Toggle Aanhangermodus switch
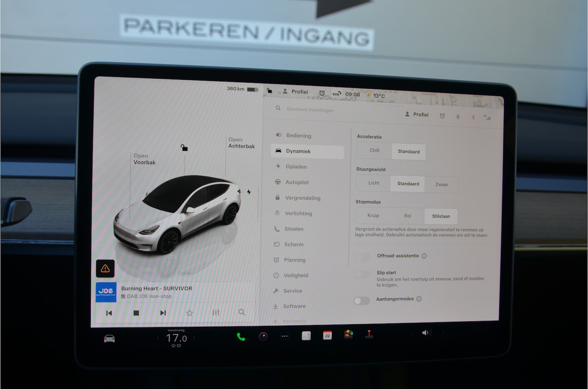 361,301
